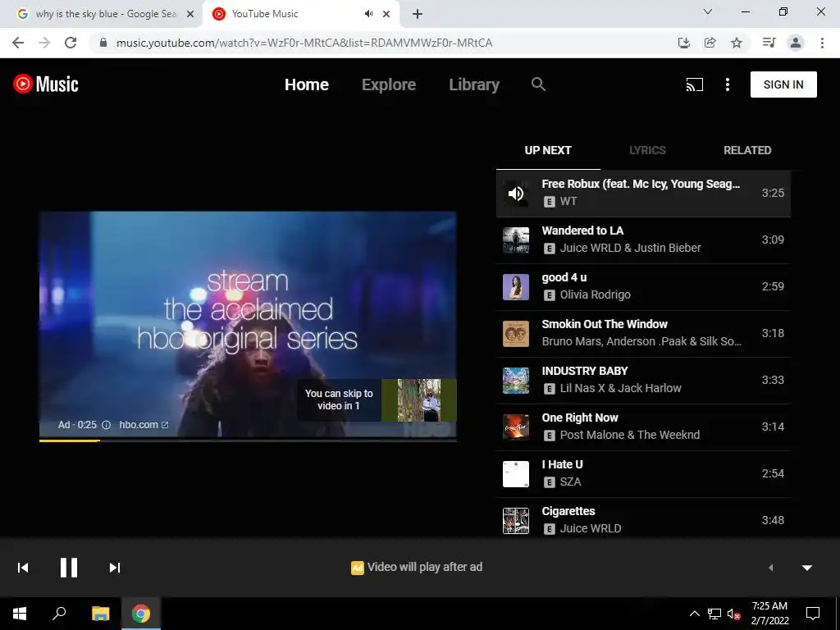Click the Smokin Out The Window thumbnail
This screenshot has width=840, height=630.
coord(516,334)
